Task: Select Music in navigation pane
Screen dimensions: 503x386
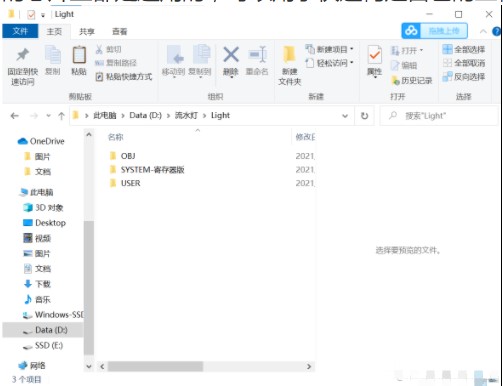Action: click(37, 299)
